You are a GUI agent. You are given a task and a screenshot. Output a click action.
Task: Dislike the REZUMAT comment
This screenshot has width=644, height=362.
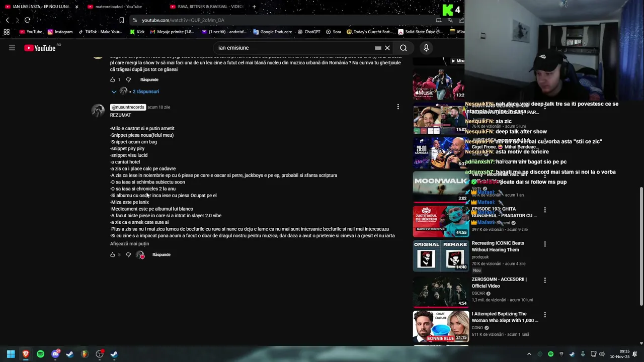tap(128, 254)
